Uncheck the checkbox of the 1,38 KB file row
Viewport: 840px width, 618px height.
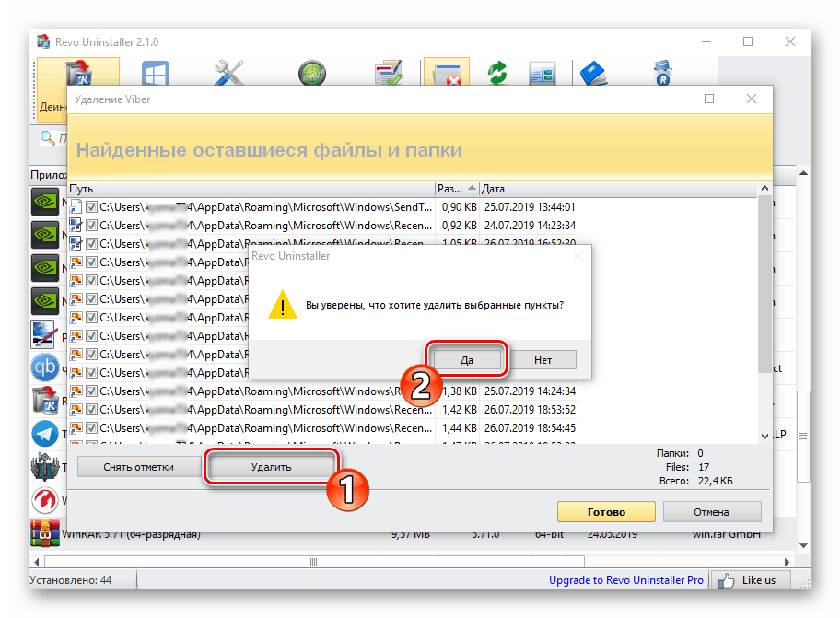pyautogui.click(x=91, y=391)
